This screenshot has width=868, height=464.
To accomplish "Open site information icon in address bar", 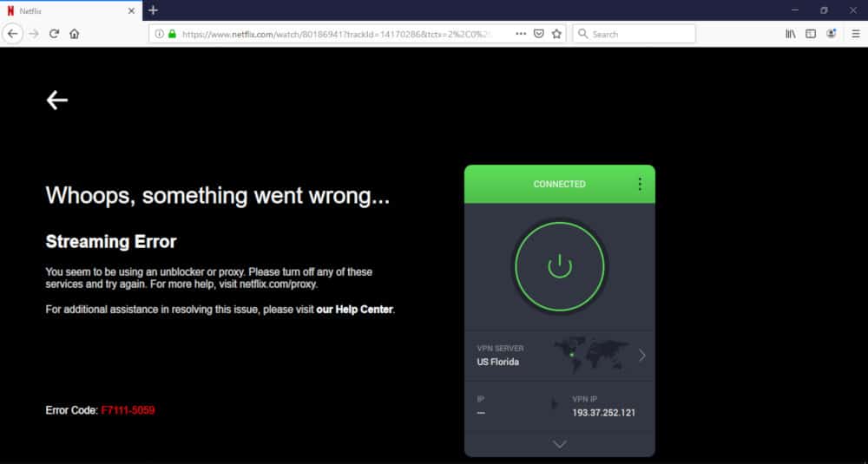I will 160,34.
